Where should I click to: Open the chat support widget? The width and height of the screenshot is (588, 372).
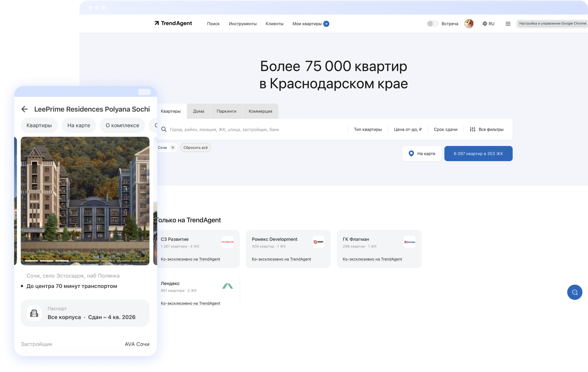pyautogui.click(x=574, y=292)
